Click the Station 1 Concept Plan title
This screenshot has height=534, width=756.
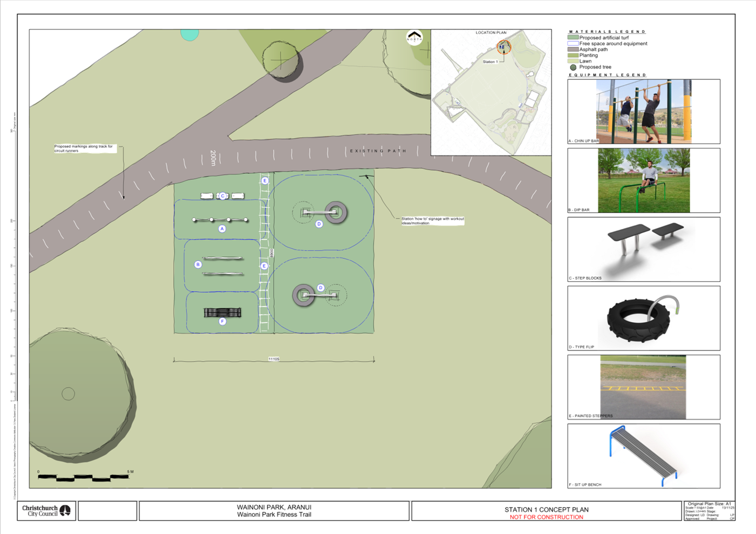pyautogui.click(x=546, y=509)
